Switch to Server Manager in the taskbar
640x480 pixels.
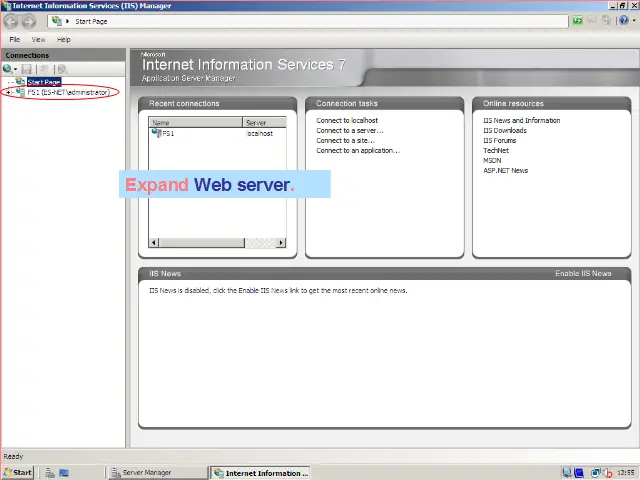coord(158,473)
